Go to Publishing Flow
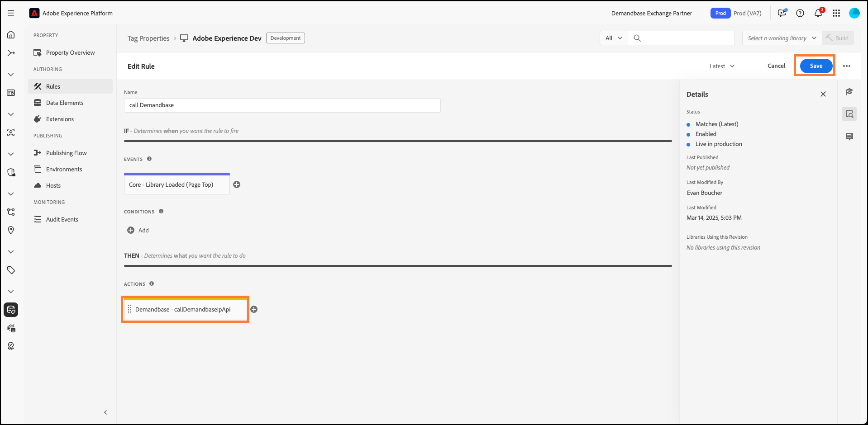This screenshot has height=425, width=868. click(x=66, y=153)
